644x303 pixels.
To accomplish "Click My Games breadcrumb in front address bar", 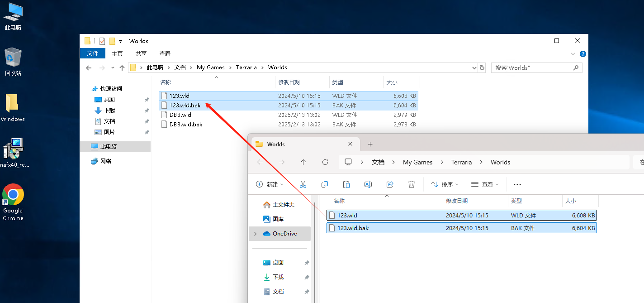I will [x=417, y=162].
